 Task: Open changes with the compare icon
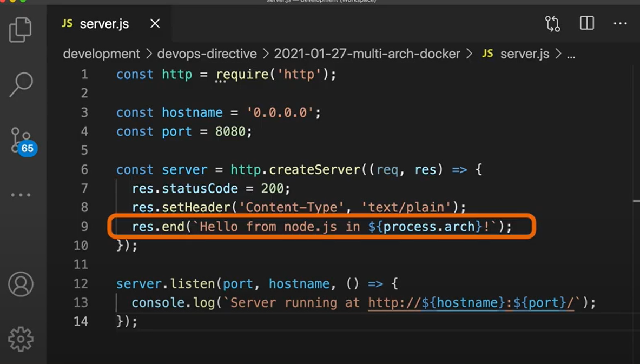pyautogui.click(x=552, y=23)
